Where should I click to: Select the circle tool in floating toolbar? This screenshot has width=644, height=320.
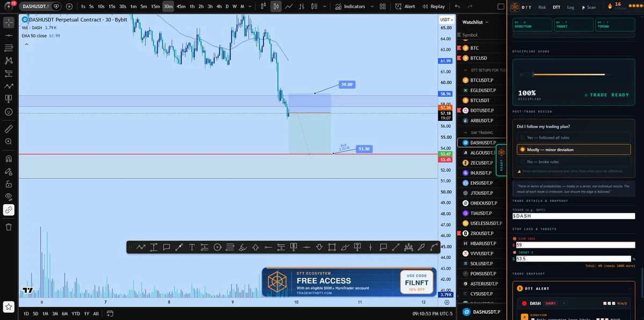pyautogui.click(x=217, y=247)
